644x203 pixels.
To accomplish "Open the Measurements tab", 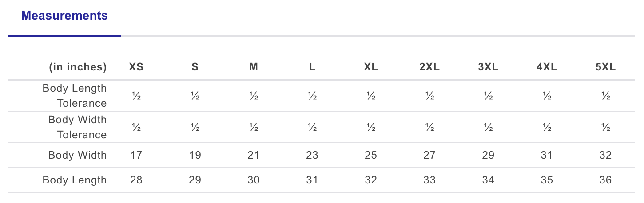I will point(64,16).
